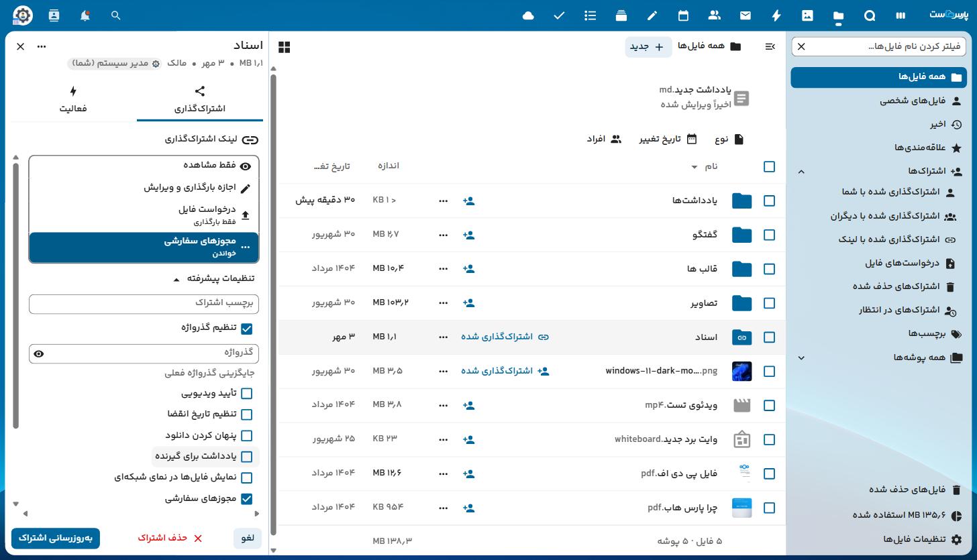Switch to grid view
This screenshot has width=977, height=560.
(x=285, y=47)
